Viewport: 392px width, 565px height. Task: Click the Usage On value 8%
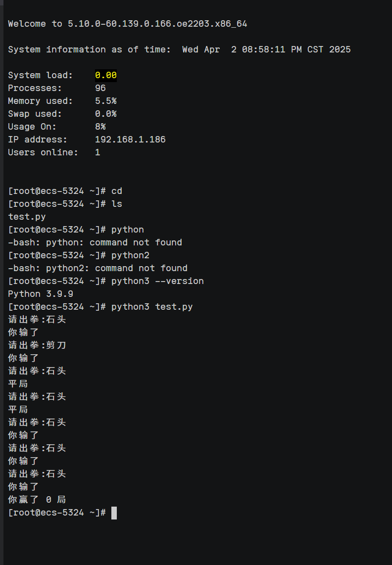(100, 127)
